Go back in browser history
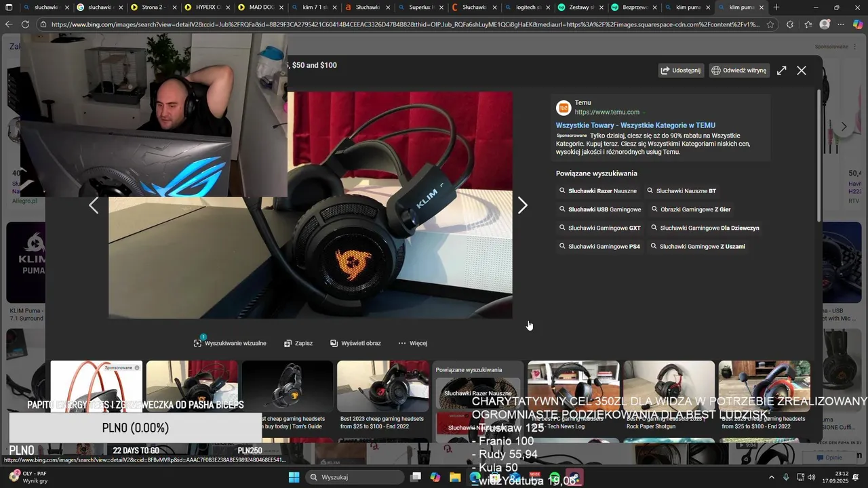The height and width of the screenshot is (488, 868). pyautogui.click(x=8, y=24)
